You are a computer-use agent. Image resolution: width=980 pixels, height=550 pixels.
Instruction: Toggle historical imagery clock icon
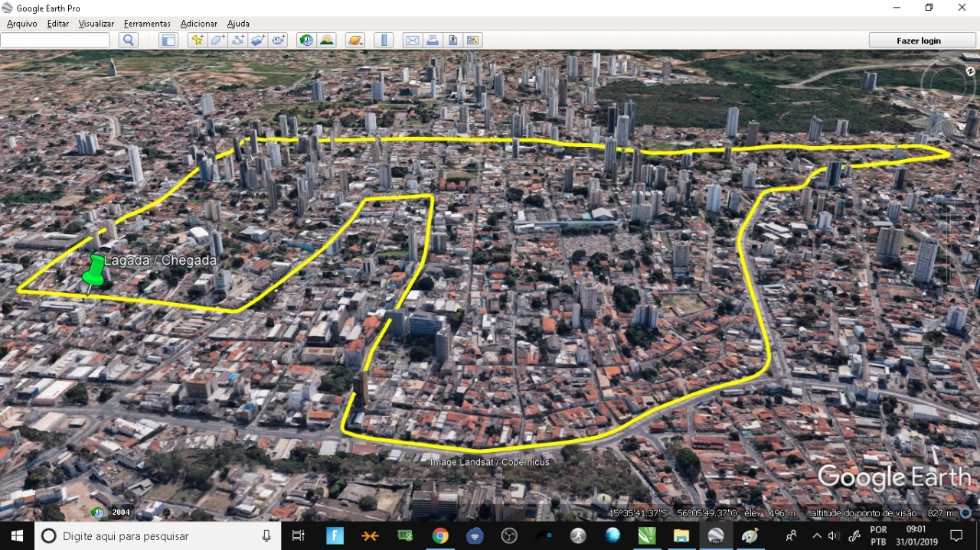click(306, 41)
